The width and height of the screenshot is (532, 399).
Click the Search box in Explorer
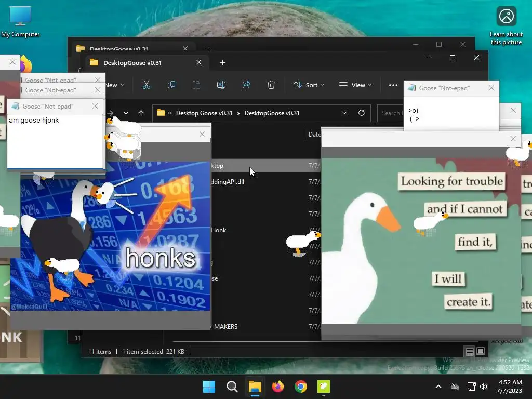pyautogui.click(x=391, y=113)
